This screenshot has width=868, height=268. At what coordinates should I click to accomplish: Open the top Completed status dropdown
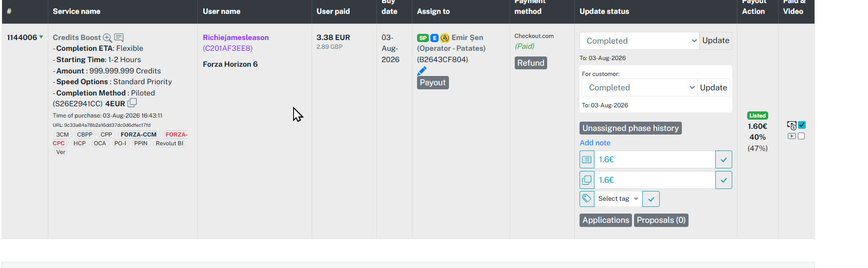(639, 41)
